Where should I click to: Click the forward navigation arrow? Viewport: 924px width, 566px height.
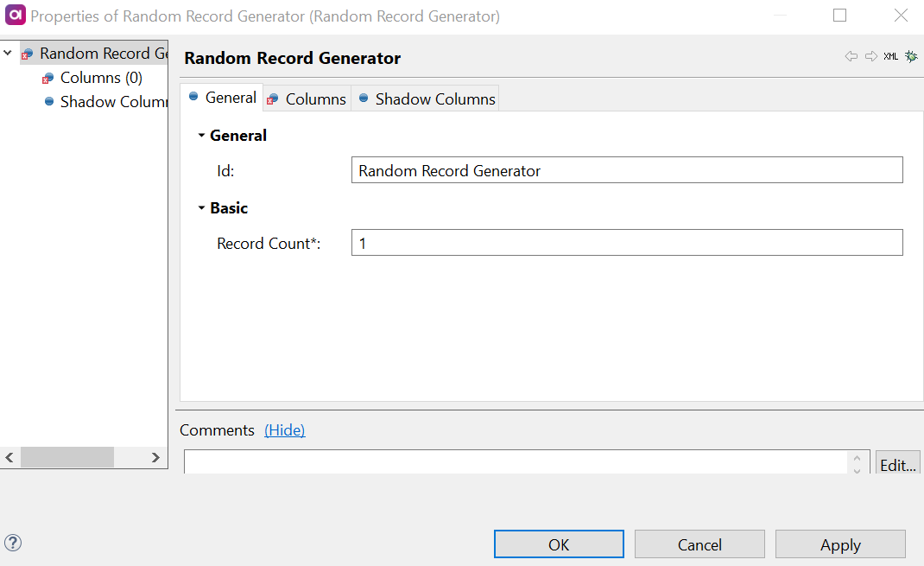point(870,55)
